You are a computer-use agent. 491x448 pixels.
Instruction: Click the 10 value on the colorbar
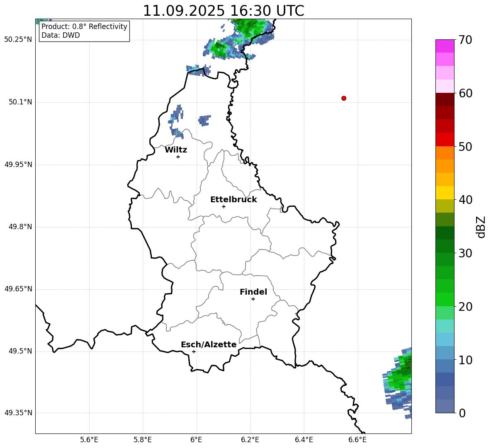coord(465,360)
